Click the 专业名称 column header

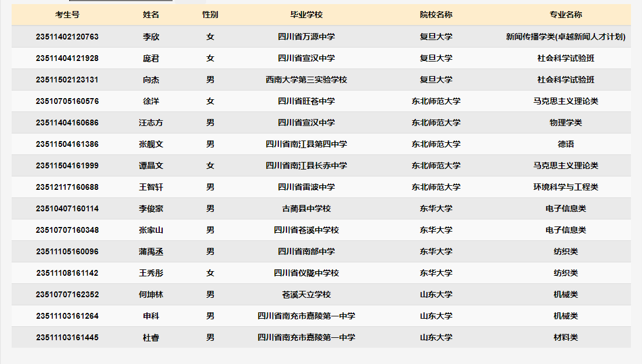click(x=566, y=15)
